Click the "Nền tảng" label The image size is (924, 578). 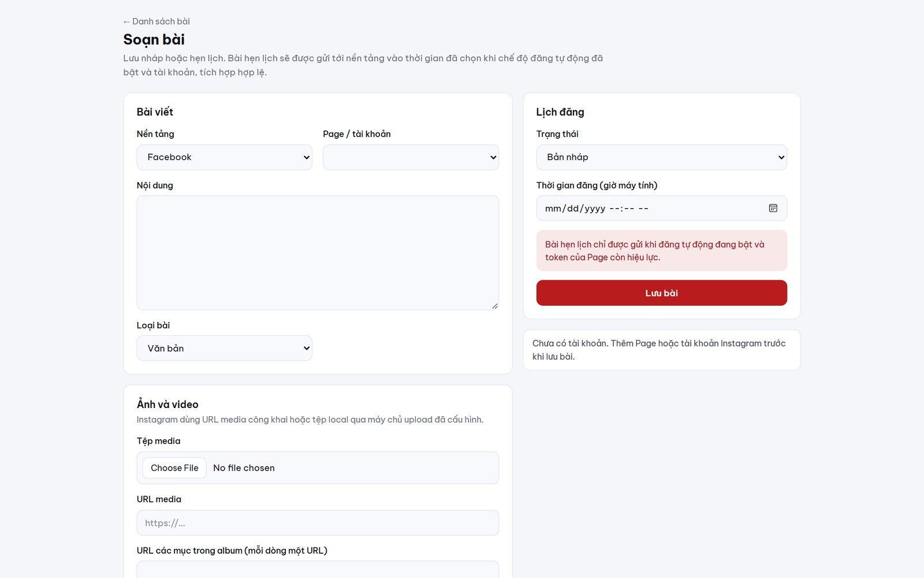pyautogui.click(x=155, y=134)
